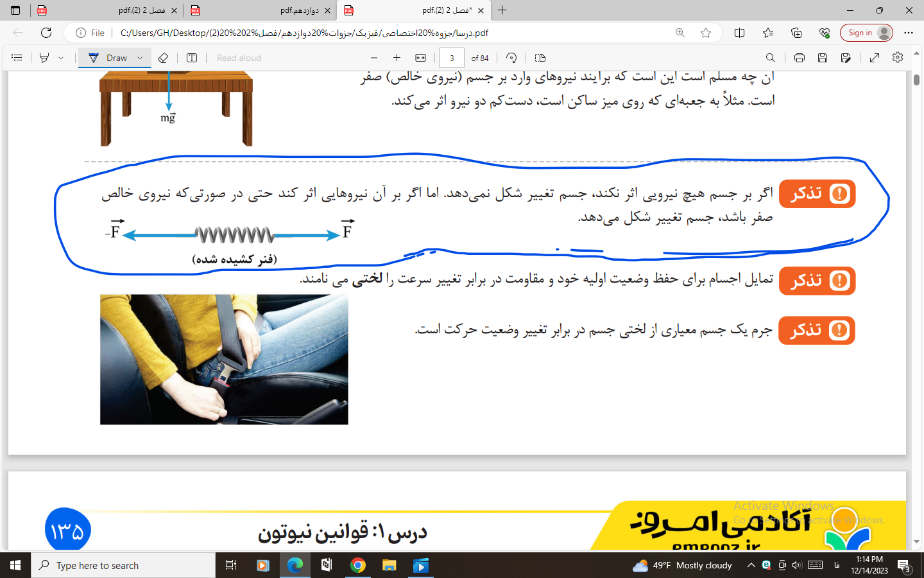Toggle the Draw tool
This screenshot has height=578, width=924.
pyautogui.click(x=108, y=58)
